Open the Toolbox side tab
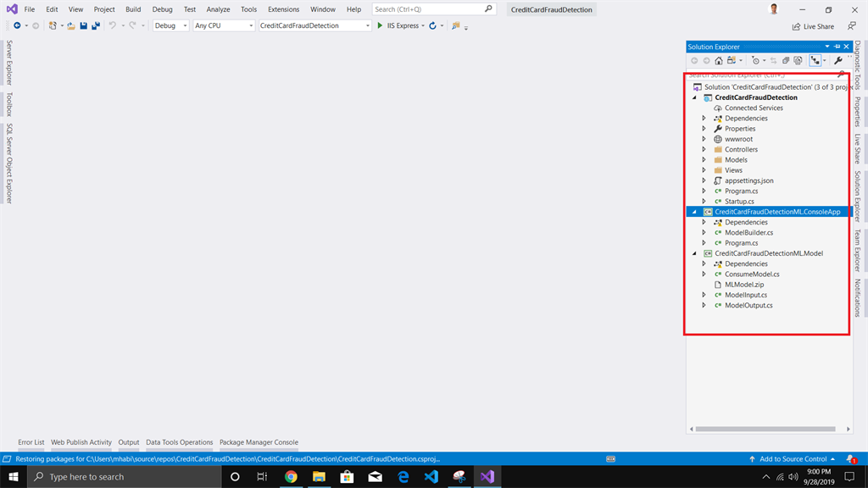Image resolution: width=868 pixels, height=488 pixels. (x=8, y=104)
